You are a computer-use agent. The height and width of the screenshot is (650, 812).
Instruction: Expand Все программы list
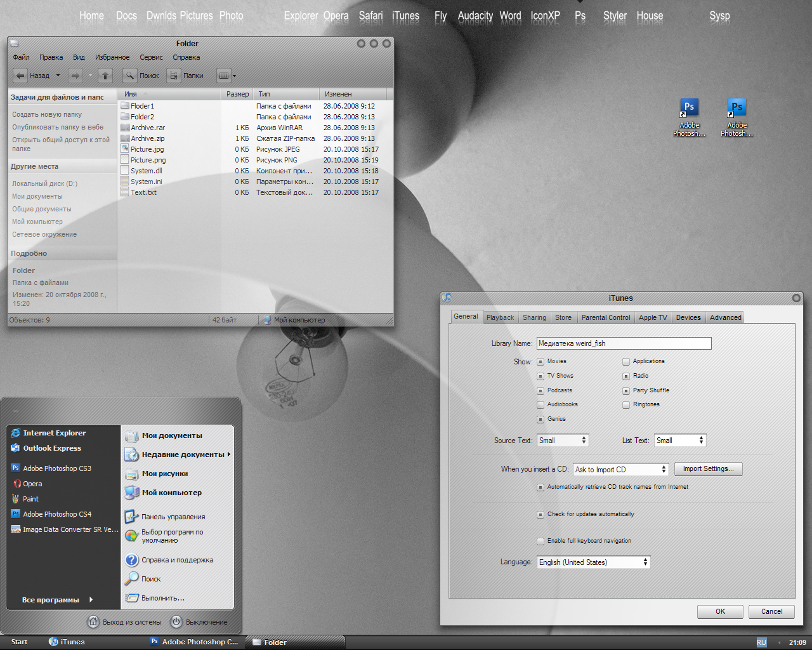click(x=57, y=600)
